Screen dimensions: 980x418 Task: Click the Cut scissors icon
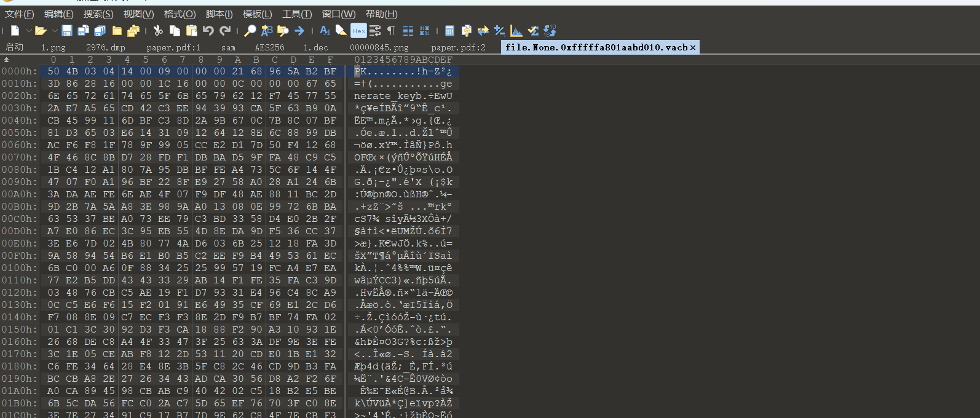[158, 31]
